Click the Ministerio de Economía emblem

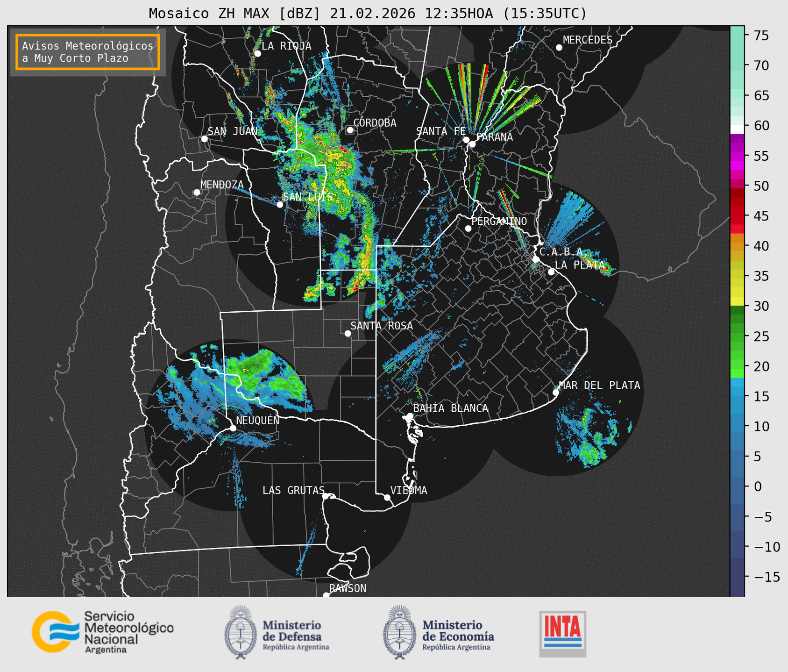(x=398, y=633)
